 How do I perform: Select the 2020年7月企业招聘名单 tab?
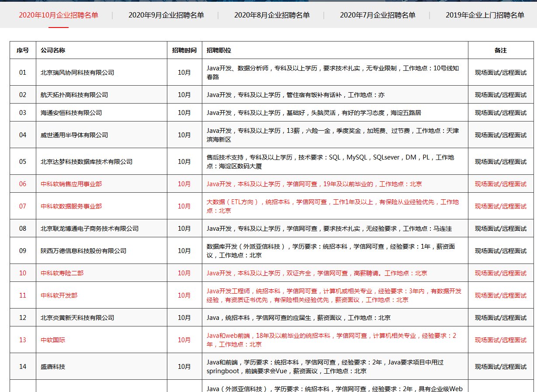coord(378,14)
